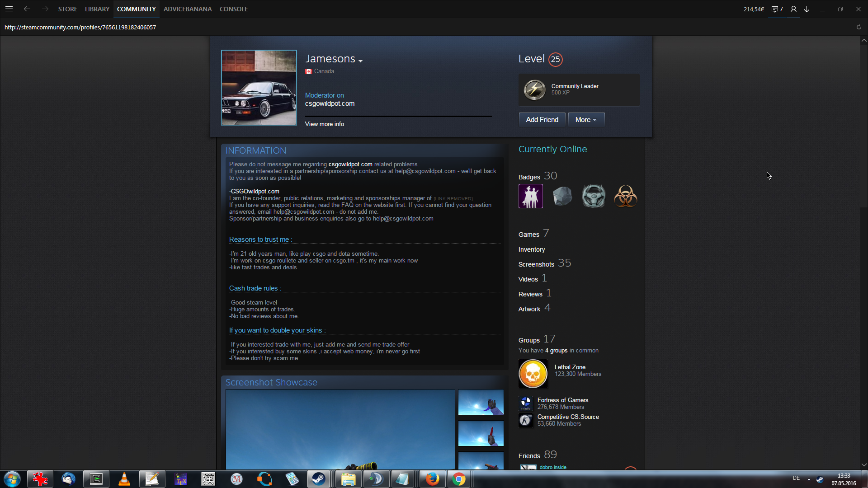The image size is (868, 488).
Task: Click the page reload icon
Action: 859,27
